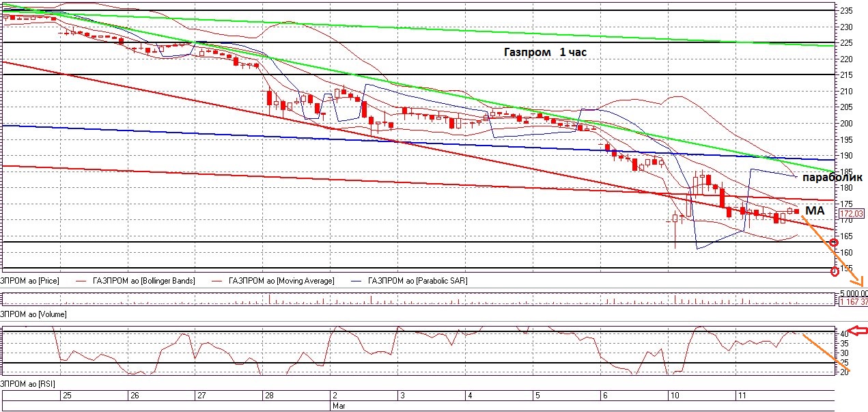This screenshot has width=868, height=412.
Task: Click the 160 price axis label
Action: pos(846,252)
